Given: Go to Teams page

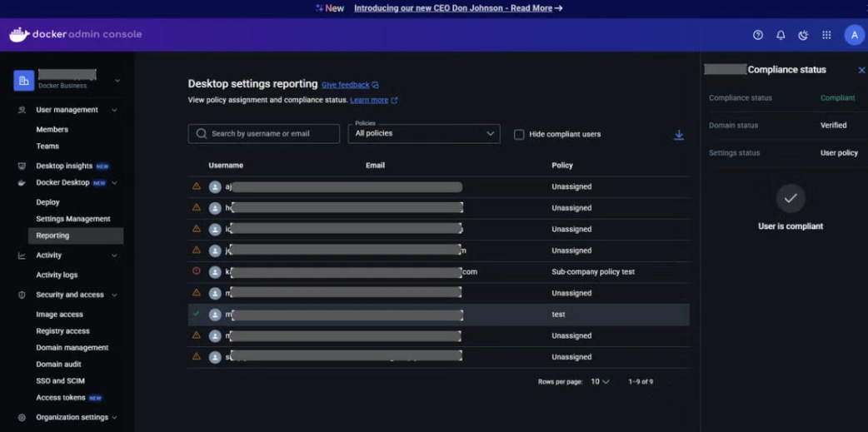Looking at the screenshot, I should (47, 146).
